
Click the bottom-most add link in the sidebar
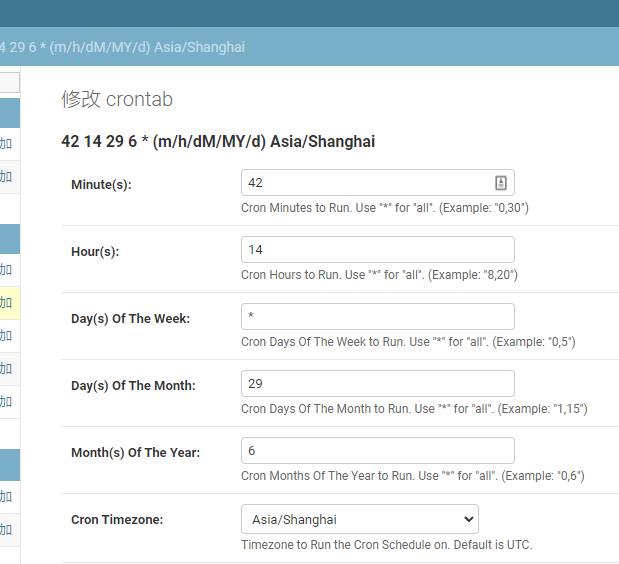(6, 529)
